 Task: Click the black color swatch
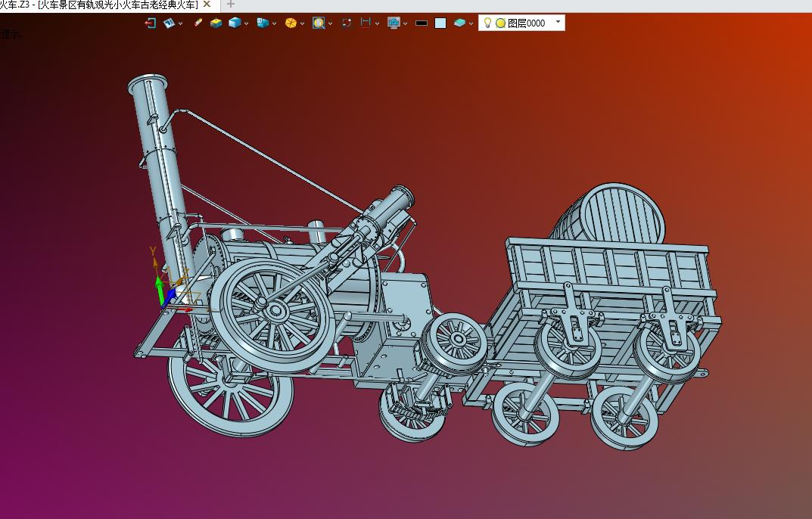tap(422, 23)
